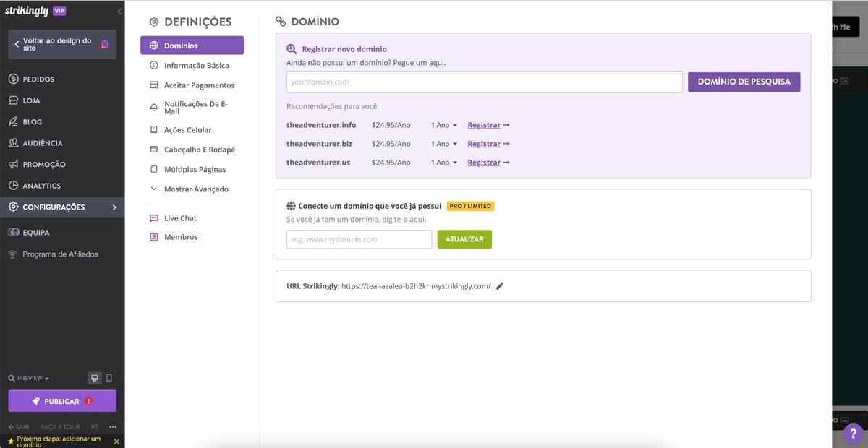Click the next-step add domain tip
The image size is (868, 448).
coord(58,441)
